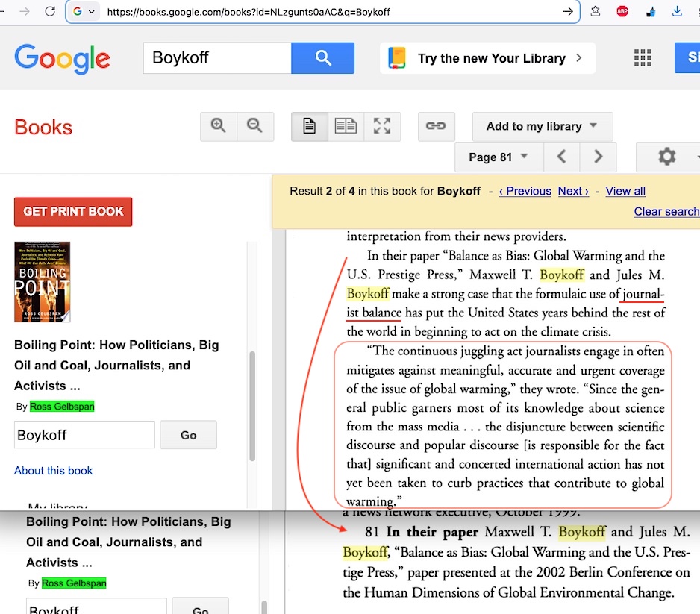
Task: Go to the next page arrow
Action: [x=598, y=157]
